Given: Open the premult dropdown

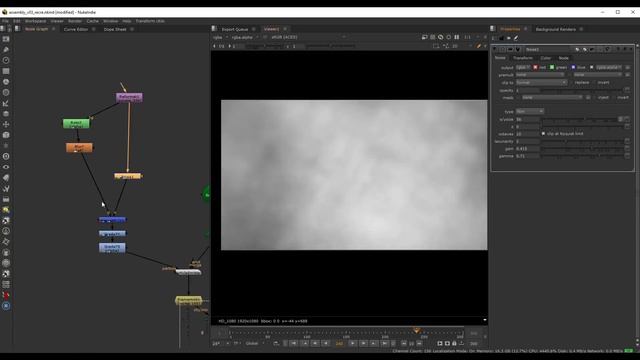Looking at the screenshot, I should tap(540, 75).
